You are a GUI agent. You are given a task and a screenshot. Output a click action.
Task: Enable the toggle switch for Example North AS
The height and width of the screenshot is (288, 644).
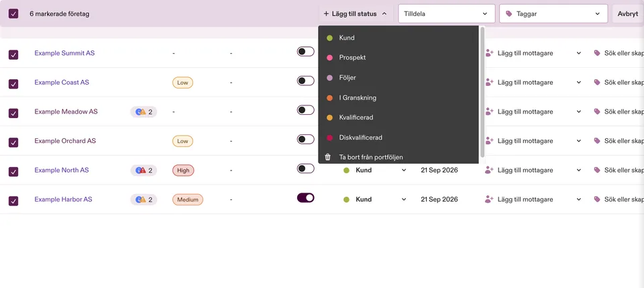coord(306,169)
